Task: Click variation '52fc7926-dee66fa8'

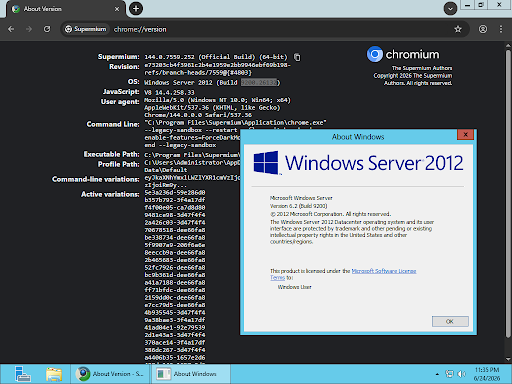Action: tap(175, 268)
